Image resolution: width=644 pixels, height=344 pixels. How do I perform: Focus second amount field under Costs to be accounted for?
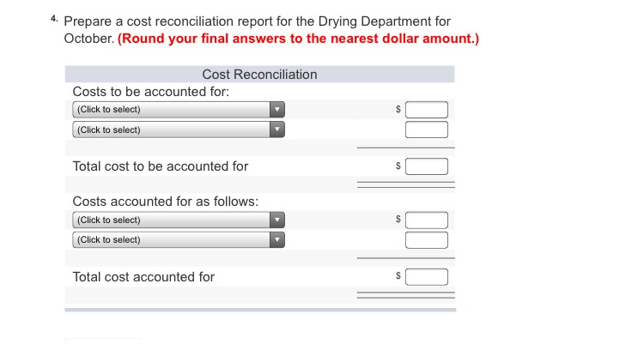427,130
